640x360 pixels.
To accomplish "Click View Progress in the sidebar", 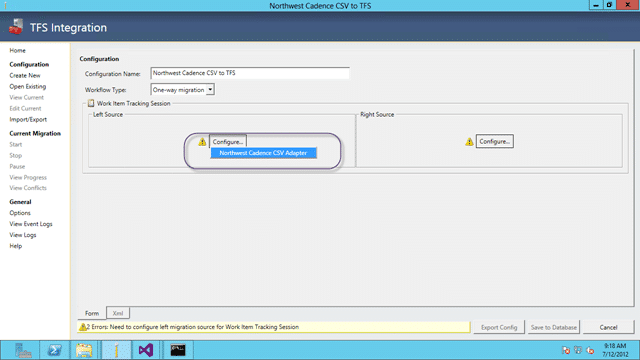I will (28, 178).
